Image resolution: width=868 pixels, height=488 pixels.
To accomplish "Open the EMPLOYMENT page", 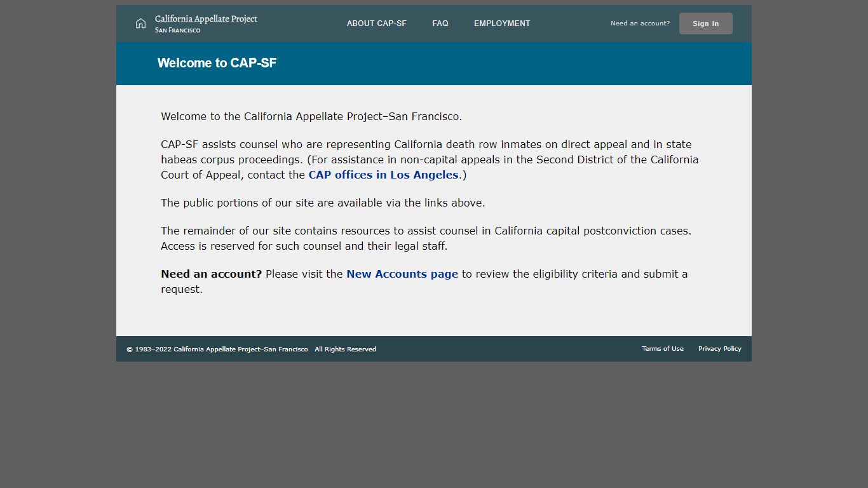I will pyautogui.click(x=502, y=24).
